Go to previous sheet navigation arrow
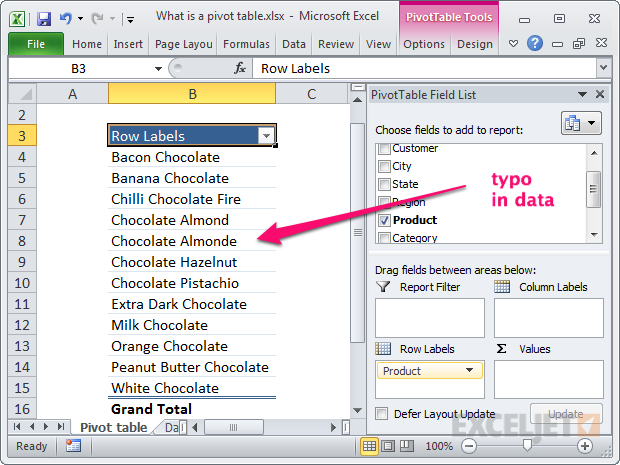This screenshot has width=620, height=465. point(32,427)
